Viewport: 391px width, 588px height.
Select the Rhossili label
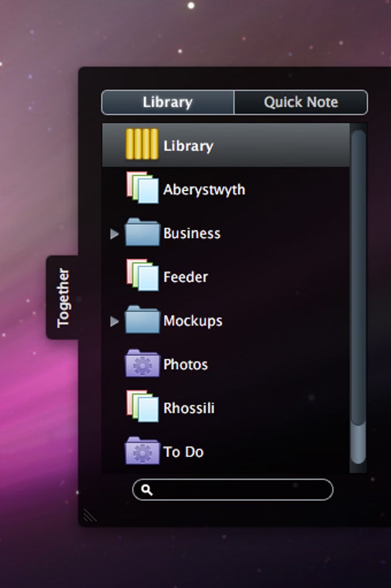(x=189, y=408)
